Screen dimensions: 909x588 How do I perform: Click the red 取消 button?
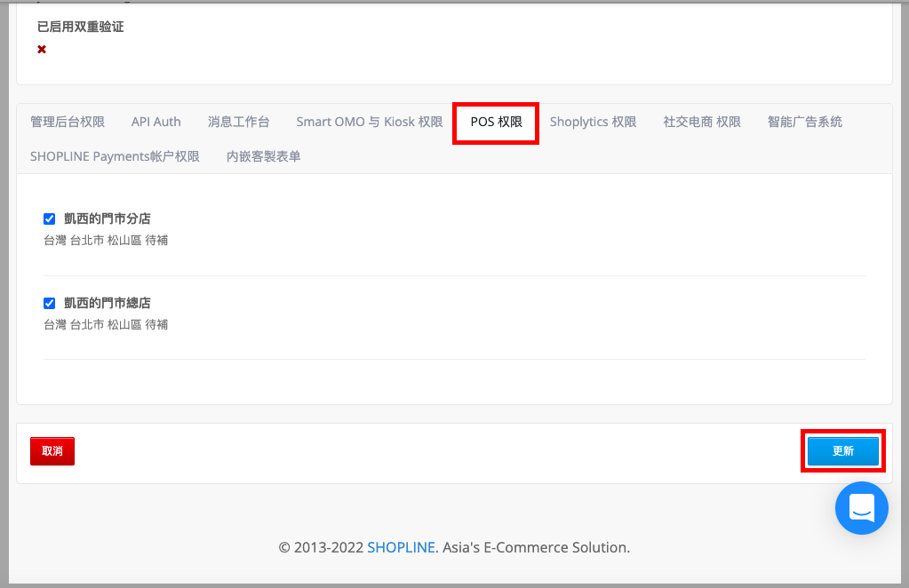click(x=52, y=450)
